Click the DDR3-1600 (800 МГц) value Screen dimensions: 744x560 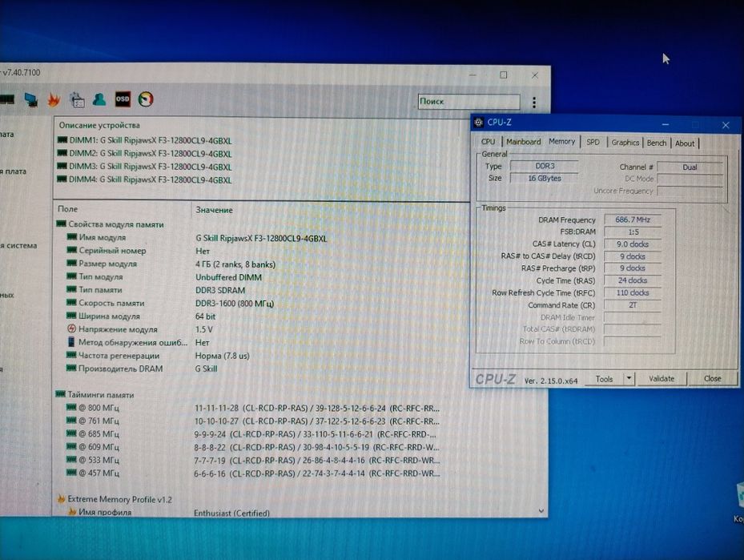pos(235,304)
